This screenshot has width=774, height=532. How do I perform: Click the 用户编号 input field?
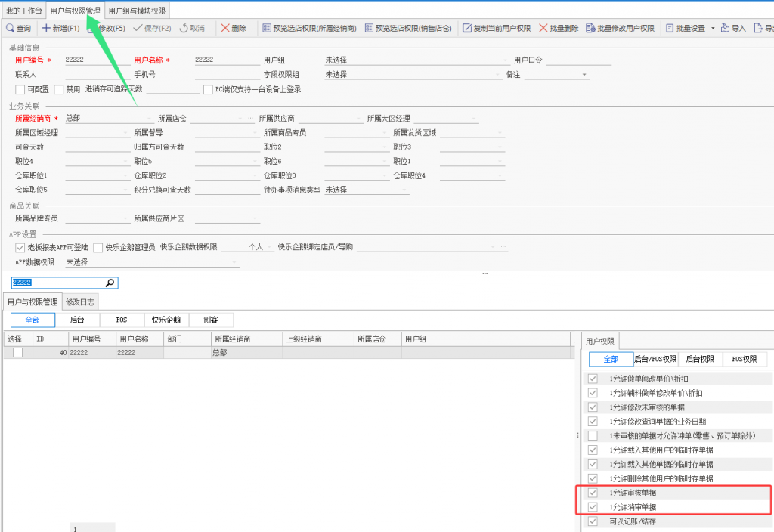98,60
